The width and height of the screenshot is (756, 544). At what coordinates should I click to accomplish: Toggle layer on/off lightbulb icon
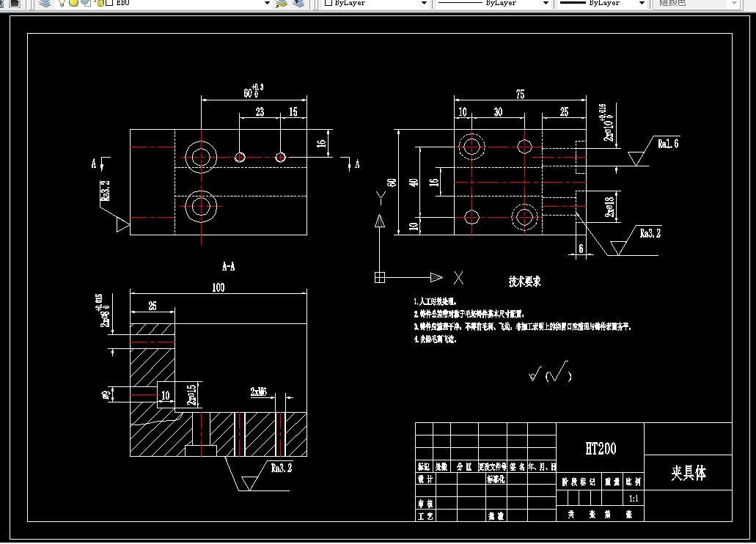tap(62, 2)
